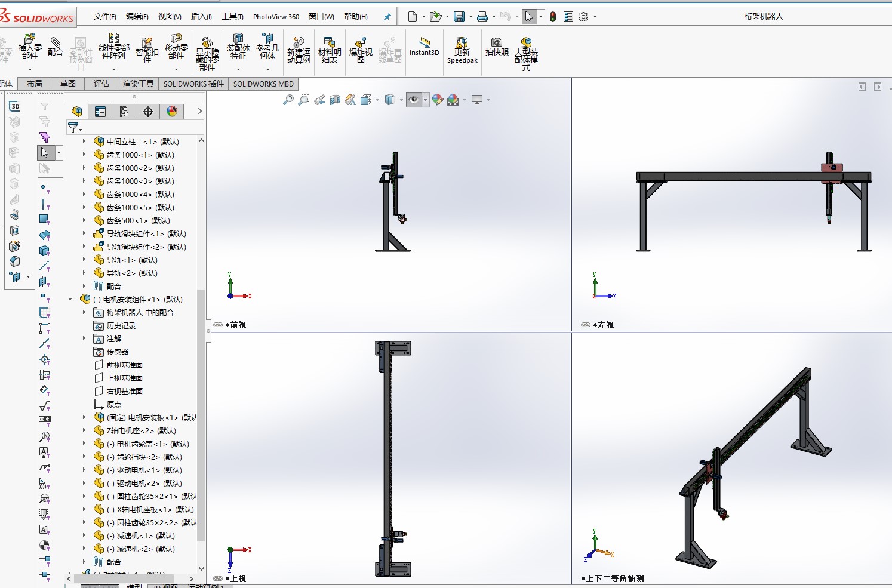Switch to DimXpertManager tab
Viewport: 892px width, 588px height.
[148, 112]
